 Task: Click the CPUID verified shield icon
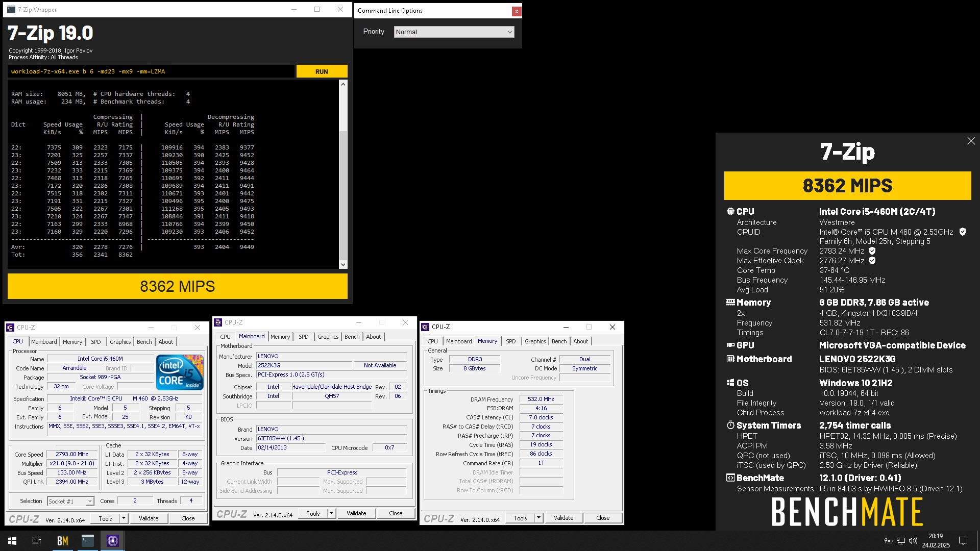pyautogui.click(x=963, y=232)
